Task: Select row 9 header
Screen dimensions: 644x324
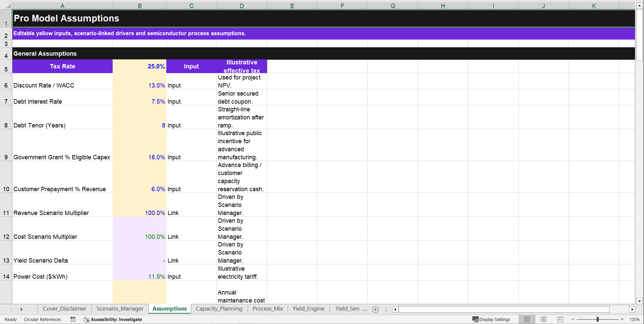Action: [6, 145]
